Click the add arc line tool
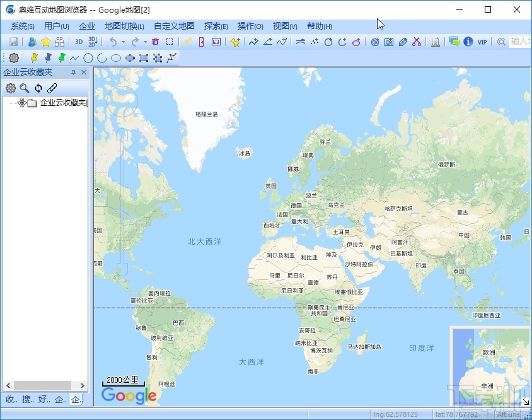The height and width of the screenshot is (420, 532). [300, 42]
